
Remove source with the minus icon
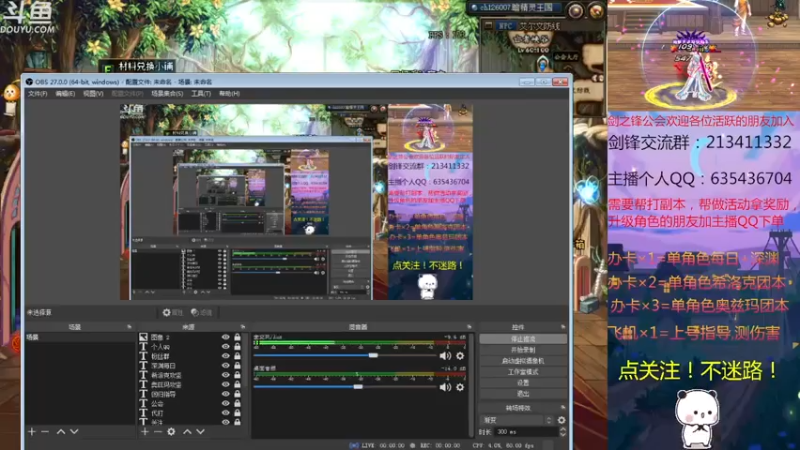pyautogui.click(x=158, y=432)
